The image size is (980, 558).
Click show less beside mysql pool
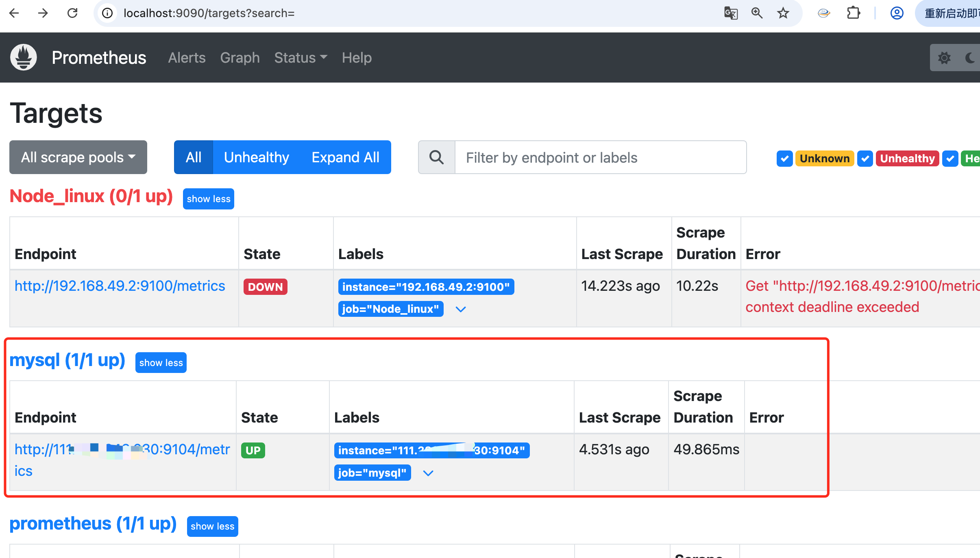(161, 362)
